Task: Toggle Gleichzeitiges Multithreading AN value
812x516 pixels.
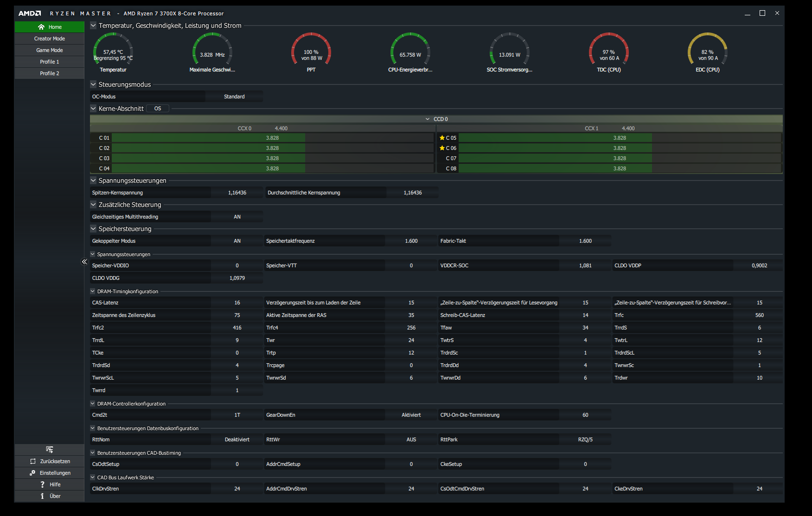Action: coord(237,217)
